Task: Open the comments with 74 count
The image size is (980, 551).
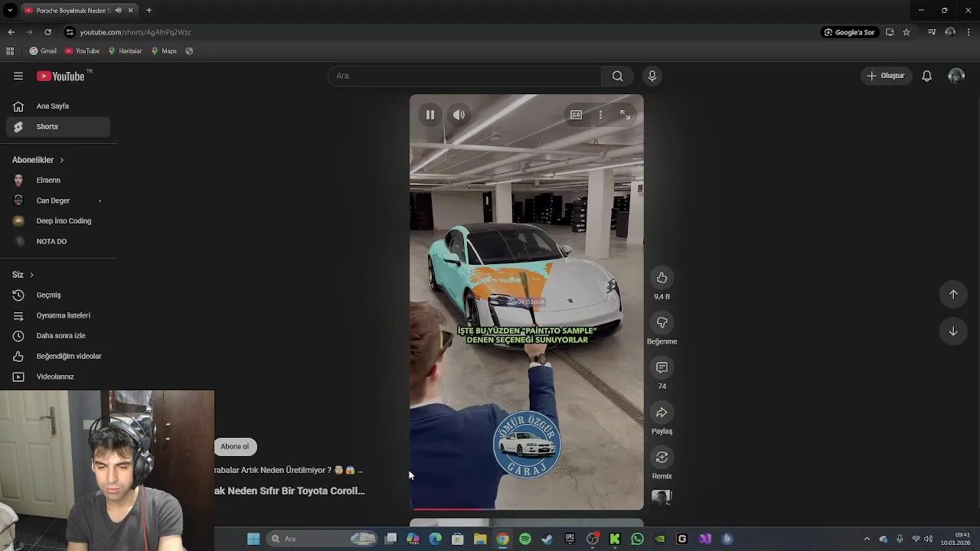Action: pyautogui.click(x=661, y=367)
